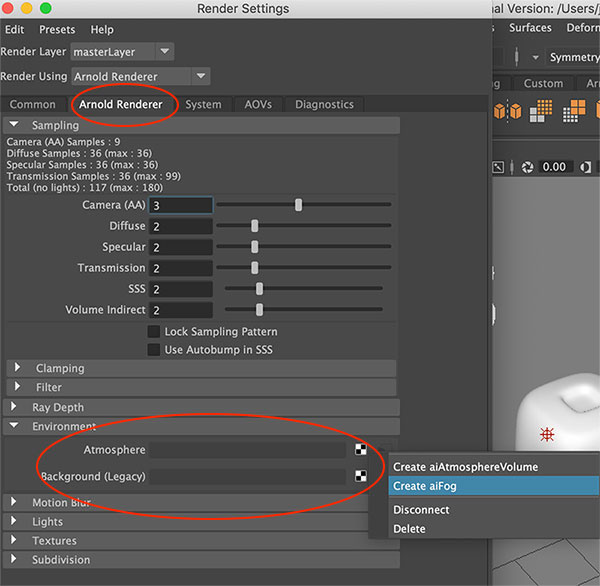Click the Camera (AA) slider handle
The image size is (600, 586).
(298, 205)
